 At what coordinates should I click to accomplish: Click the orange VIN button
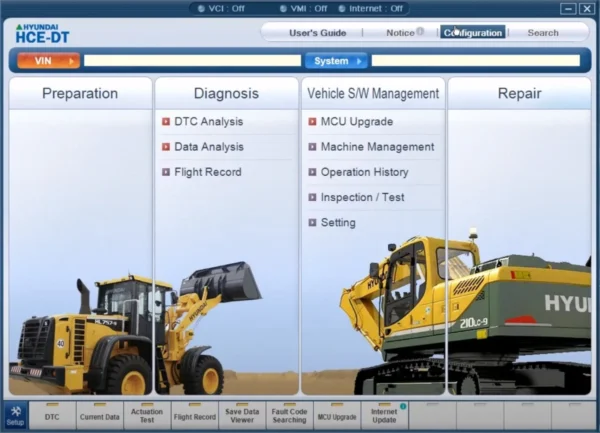pyautogui.click(x=49, y=61)
